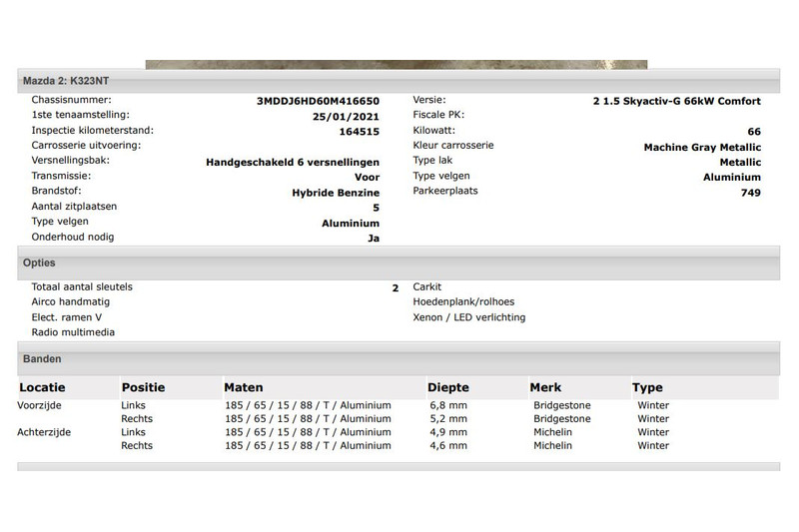Select the Carkit option
The height and width of the screenshot is (532, 799).
point(426,286)
